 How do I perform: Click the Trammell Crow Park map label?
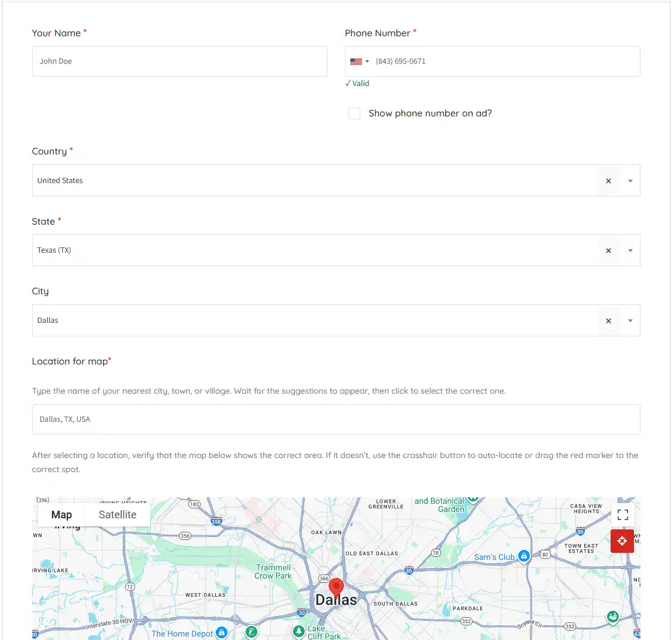273,572
